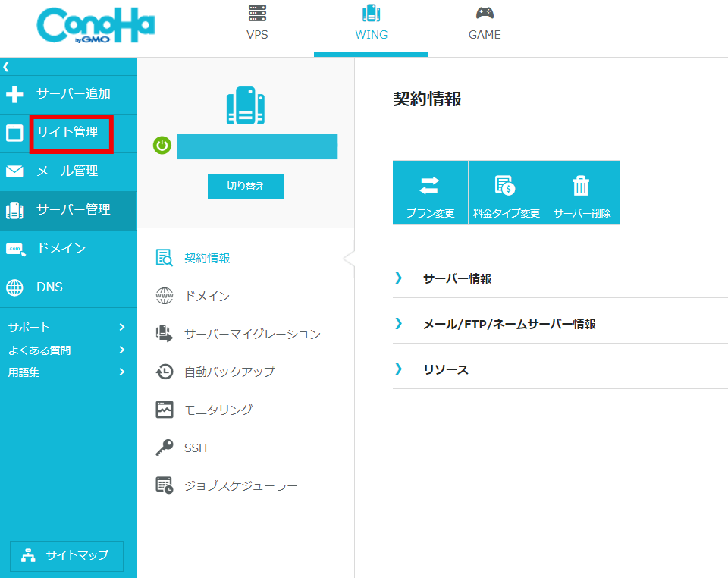Click the 料金タイプ変更 billing icon
This screenshot has width=728, height=578.
[x=506, y=185]
